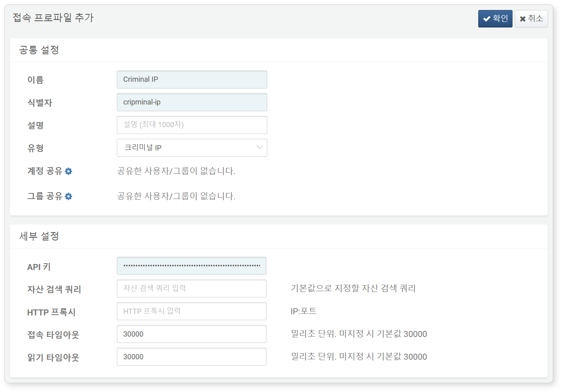Open group sharing gear settings (그룹 공유)
Screen dimensions: 562x392
coord(69,197)
